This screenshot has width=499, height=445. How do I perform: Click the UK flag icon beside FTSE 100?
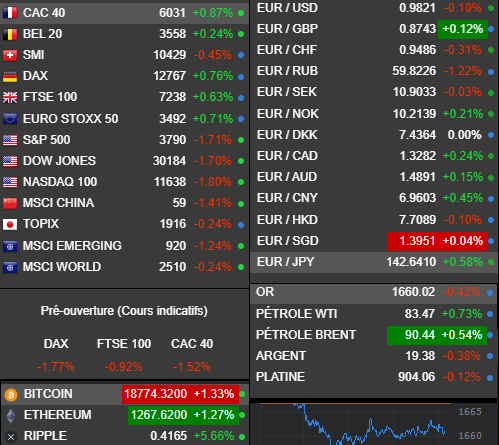[10, 97]
